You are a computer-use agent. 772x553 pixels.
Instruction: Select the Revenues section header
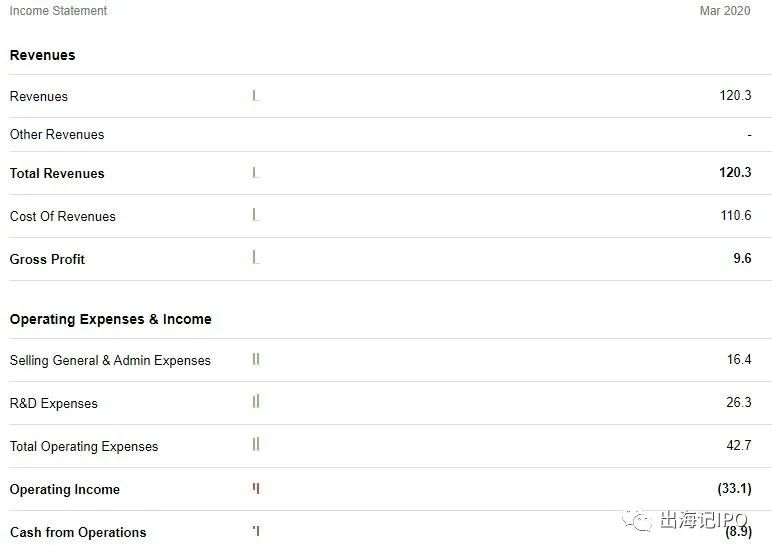(42, 55)
